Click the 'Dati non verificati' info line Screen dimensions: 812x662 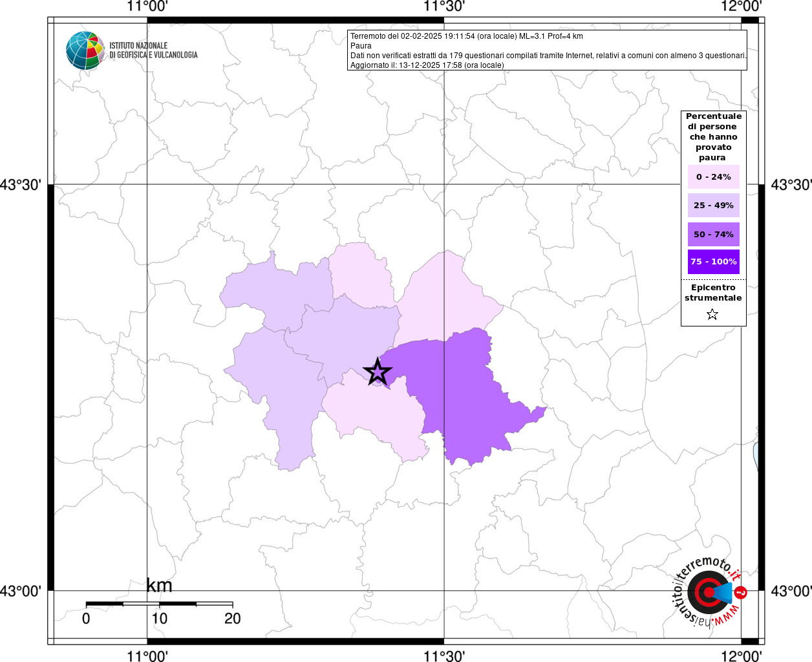(548, 56)
